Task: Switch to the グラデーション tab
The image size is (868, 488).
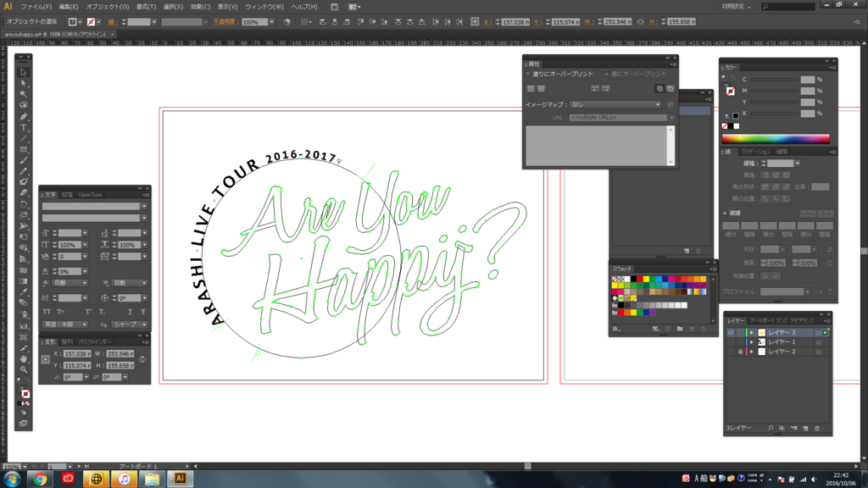Action: [755, 152]
